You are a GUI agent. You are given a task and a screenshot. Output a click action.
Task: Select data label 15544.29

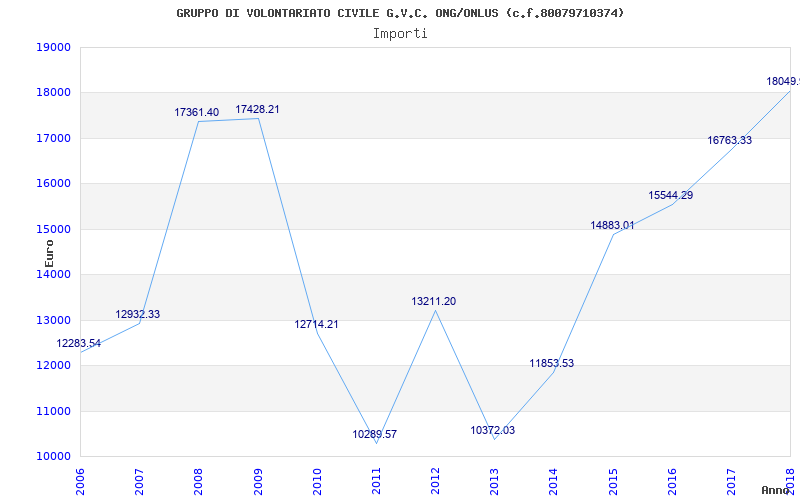click(670, 195)
